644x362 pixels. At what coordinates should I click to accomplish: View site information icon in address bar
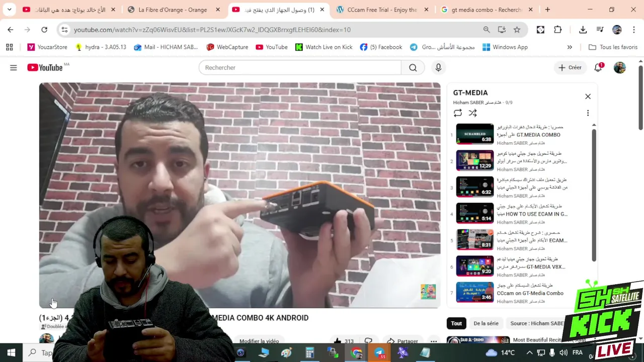coord(64,30)
